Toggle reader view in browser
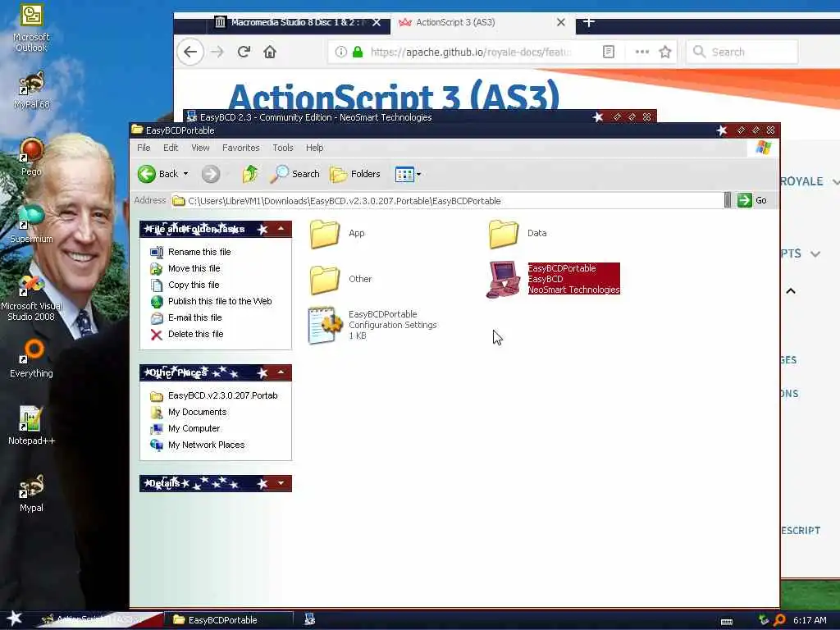Viewport: 840px width, 630px height. pyautogui.click(x=609, y=52)
